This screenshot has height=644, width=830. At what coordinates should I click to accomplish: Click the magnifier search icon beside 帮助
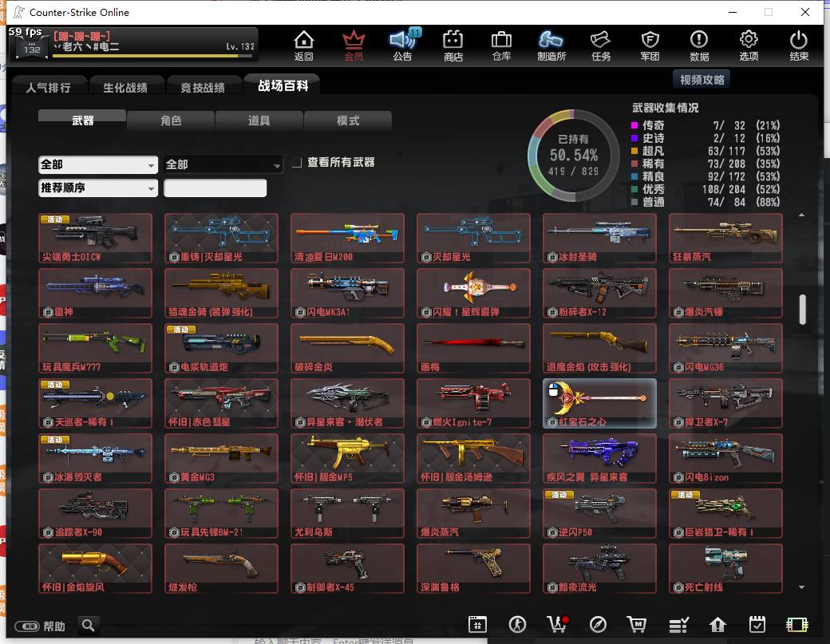click(89, 626)
